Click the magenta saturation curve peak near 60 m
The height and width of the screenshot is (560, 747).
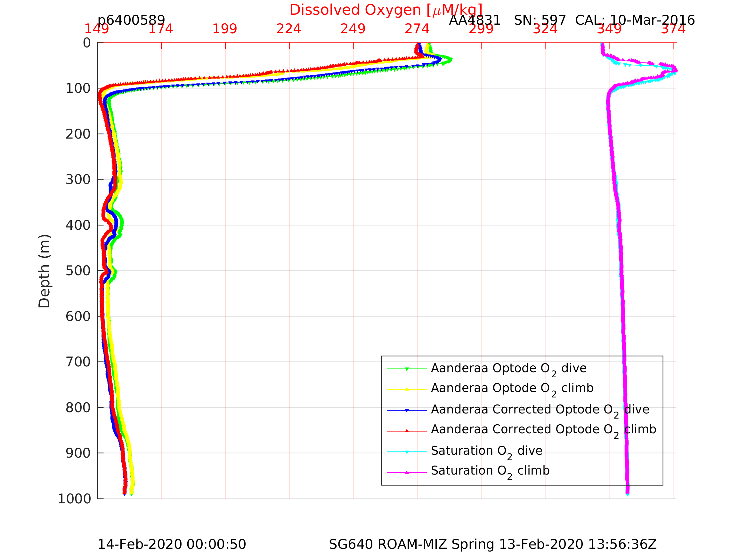(676, 70)
